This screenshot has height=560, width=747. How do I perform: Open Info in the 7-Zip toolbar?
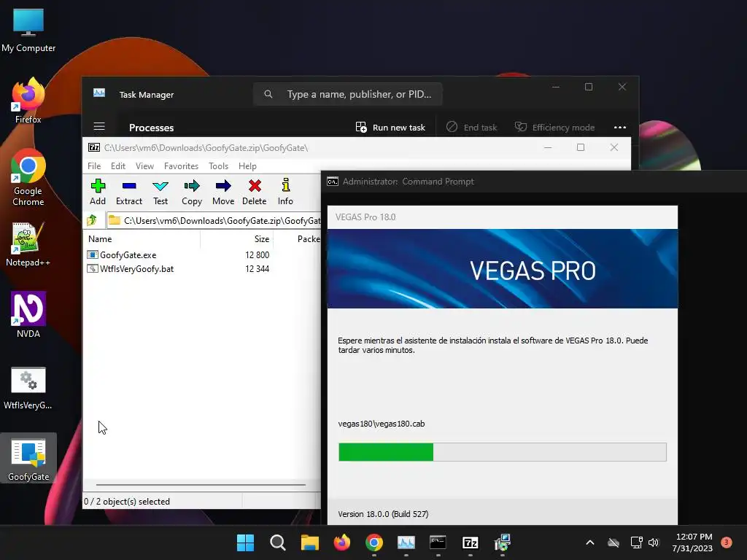pyautogui.click(x=285, y=192)
